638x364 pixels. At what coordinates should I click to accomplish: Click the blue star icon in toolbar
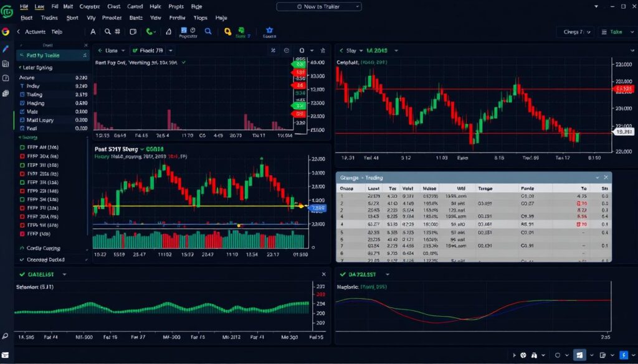coord(269,30)
